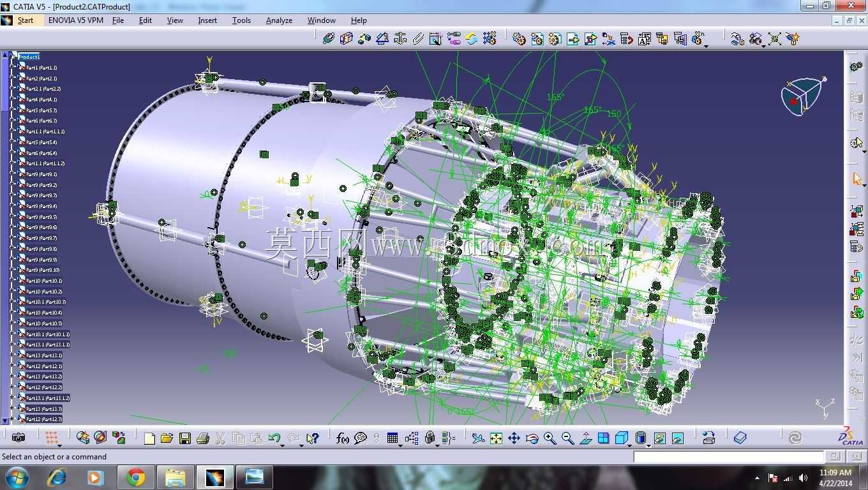Toggle Swap Visible Space
868x490 pixels.
[678, 438]
